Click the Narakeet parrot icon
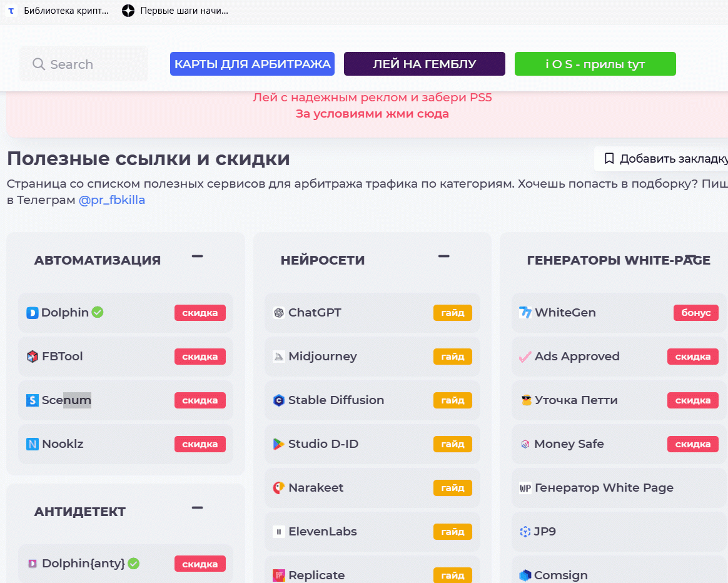The image size is (728, 583). coord(278,488)
